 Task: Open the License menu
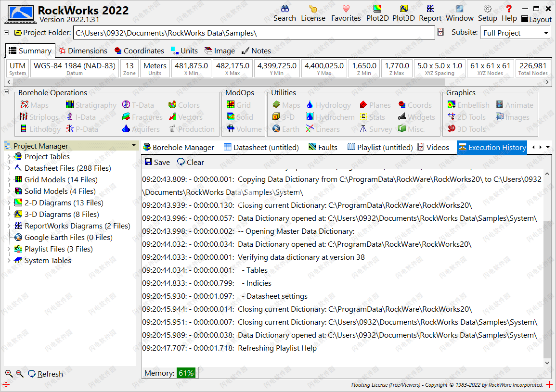(313, 13)
